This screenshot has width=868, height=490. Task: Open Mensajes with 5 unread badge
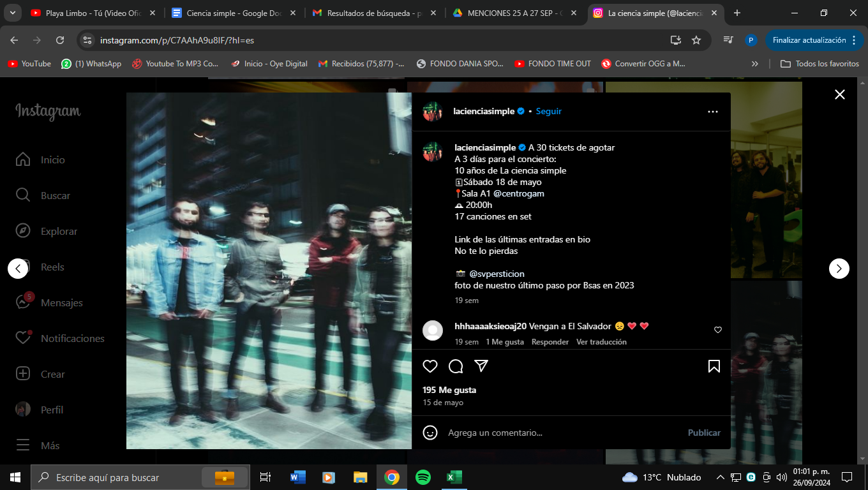point(50,302)
